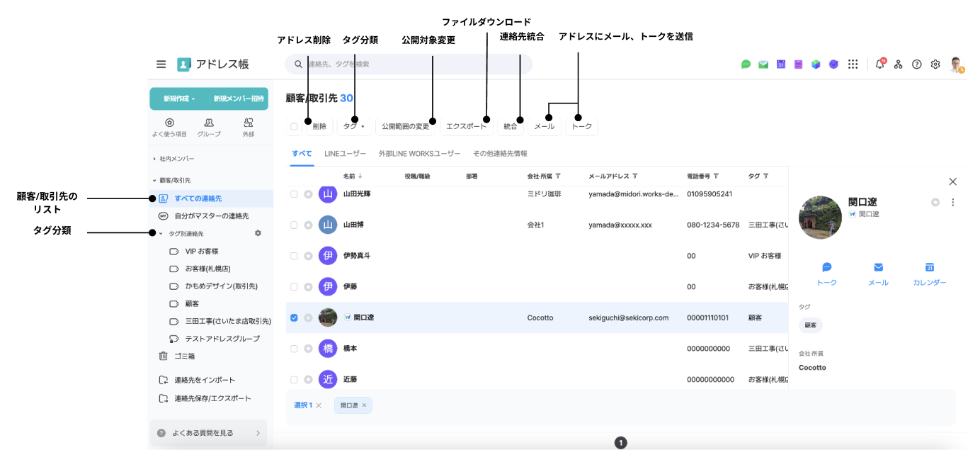Open the hamburger navigation menu
Image resolution: width=980 pixels, height=455 pixels.
161,64
